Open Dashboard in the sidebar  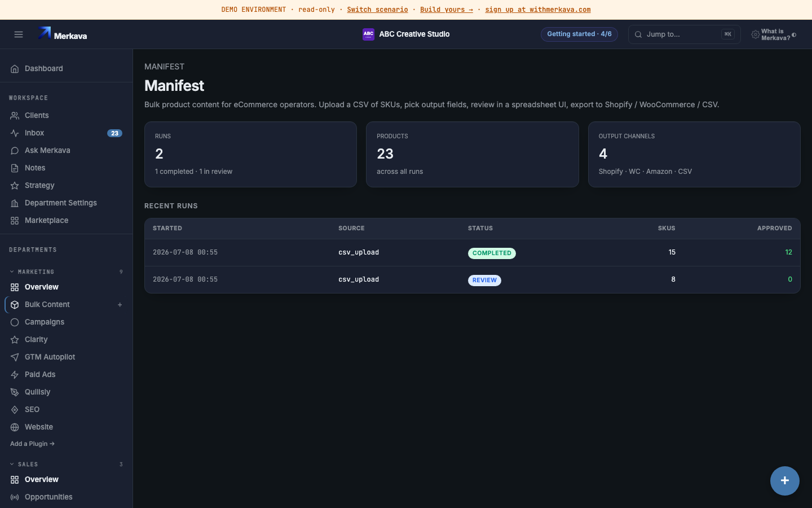[67, 69]
